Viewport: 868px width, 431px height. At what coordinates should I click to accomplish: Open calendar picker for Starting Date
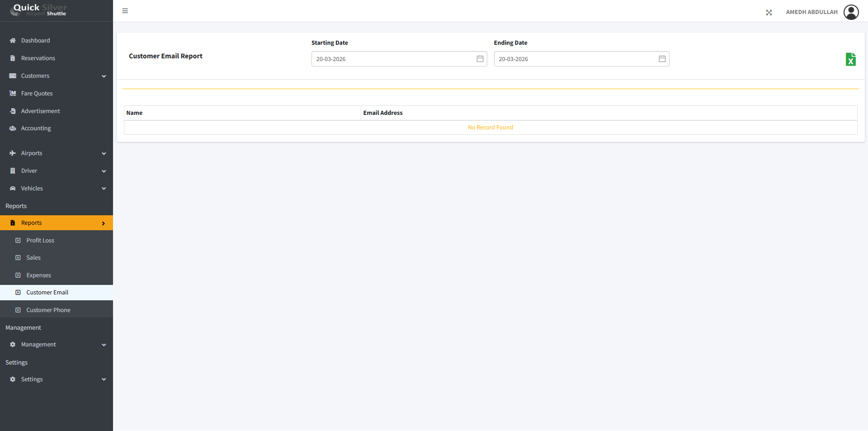point(480,59)
